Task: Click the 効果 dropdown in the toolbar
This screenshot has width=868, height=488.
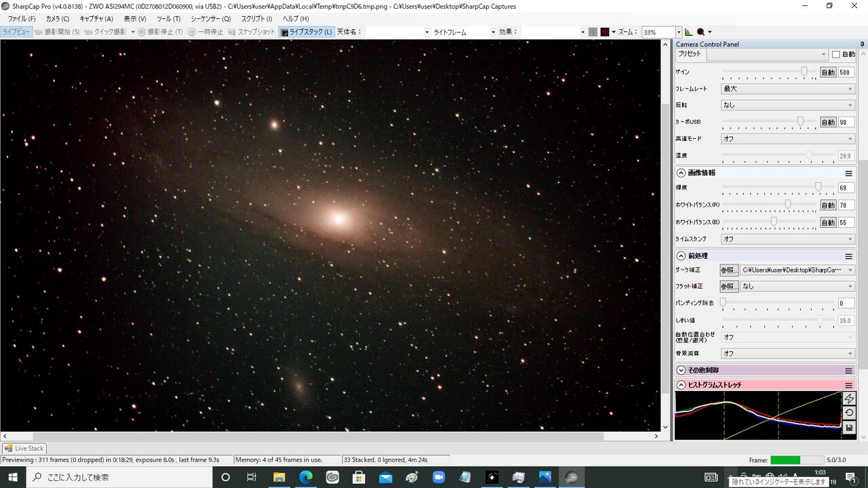Action: (x=553, y=32)
